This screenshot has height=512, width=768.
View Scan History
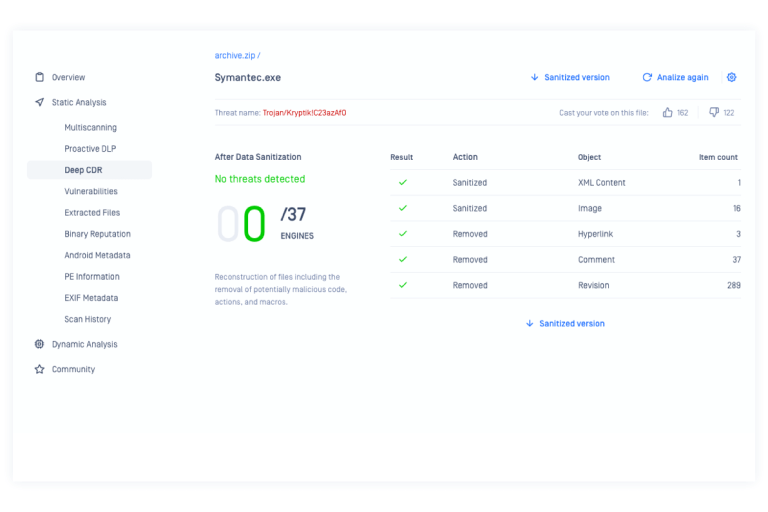[88, 319]
